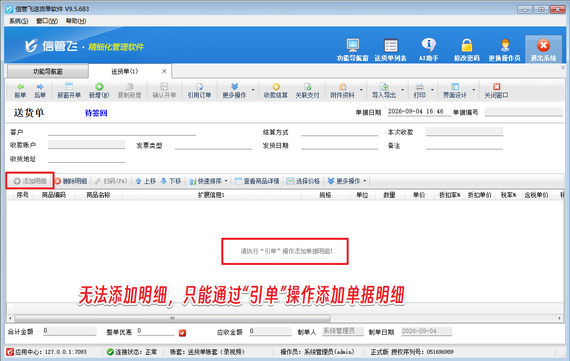Click the 规格 column header

(x=325, y=195)
